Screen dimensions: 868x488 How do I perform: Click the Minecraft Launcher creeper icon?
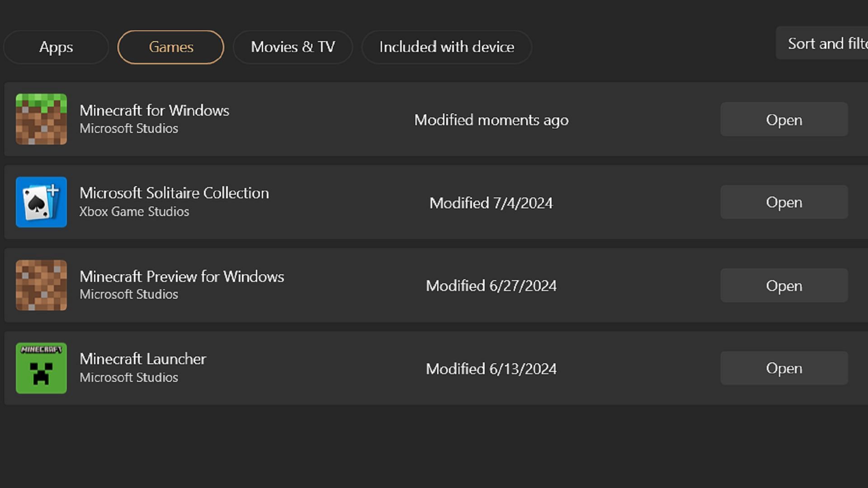click(41, 367)
